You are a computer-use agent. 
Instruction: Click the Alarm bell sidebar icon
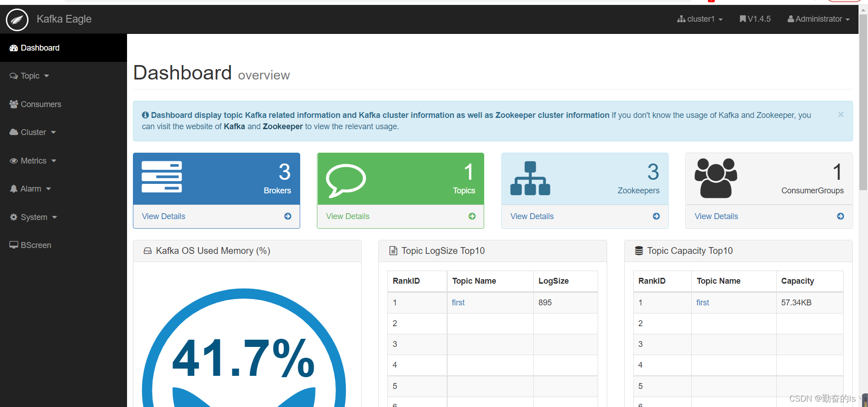coord(14,189)
